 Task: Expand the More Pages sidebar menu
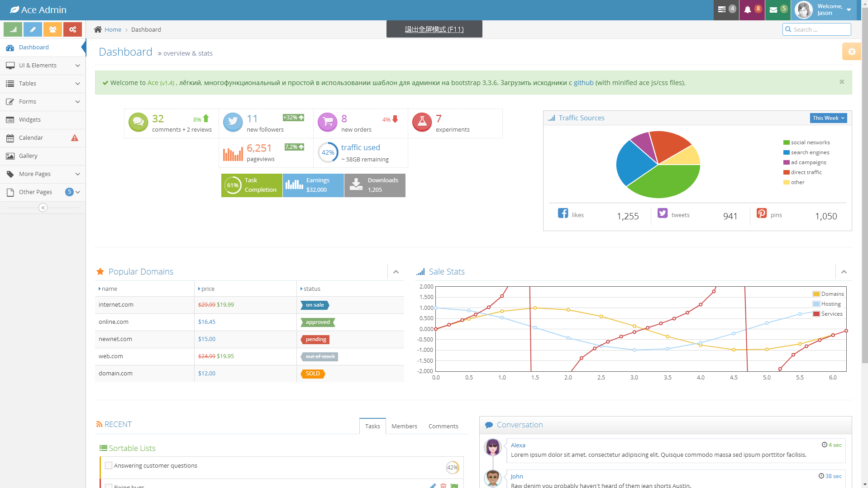[x=43, y=174]
